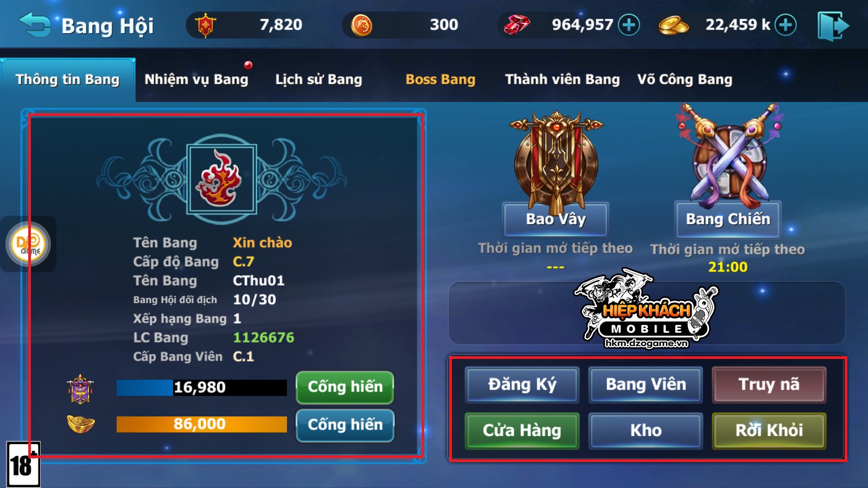868x488 pixels.
Task: Click the Hiệp Khách Mobile logo
Action: click(646, 309)
